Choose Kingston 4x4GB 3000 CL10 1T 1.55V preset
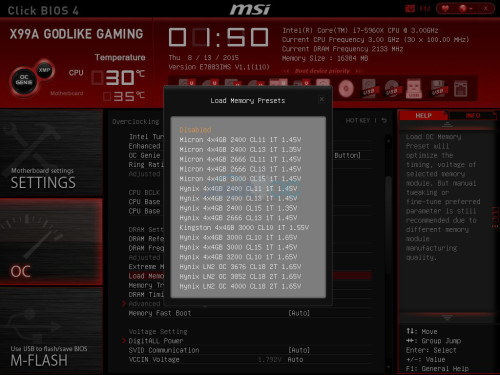This screenshot has width=500, height=375. click(x=244, y=228)
